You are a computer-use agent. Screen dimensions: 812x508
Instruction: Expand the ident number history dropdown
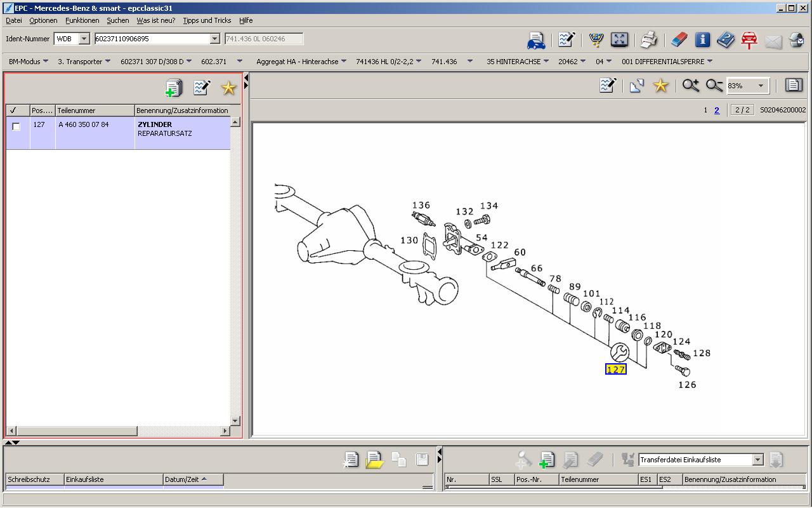(x=214, y=39)
